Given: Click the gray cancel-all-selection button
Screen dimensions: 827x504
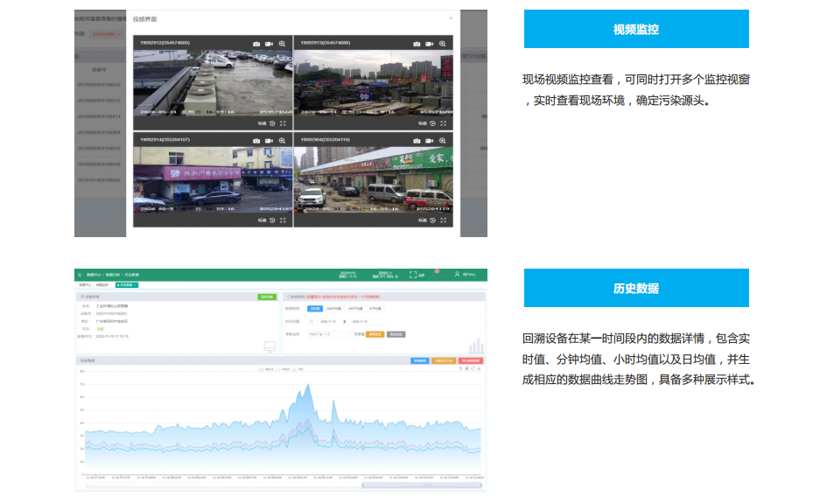Looking at the screenshot, I should pos(396,334).
